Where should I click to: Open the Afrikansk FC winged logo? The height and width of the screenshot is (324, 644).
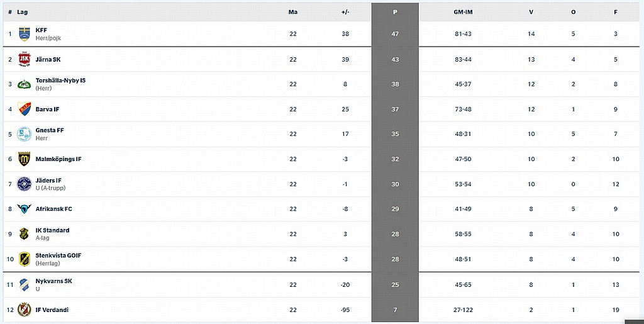pos(25,209)
